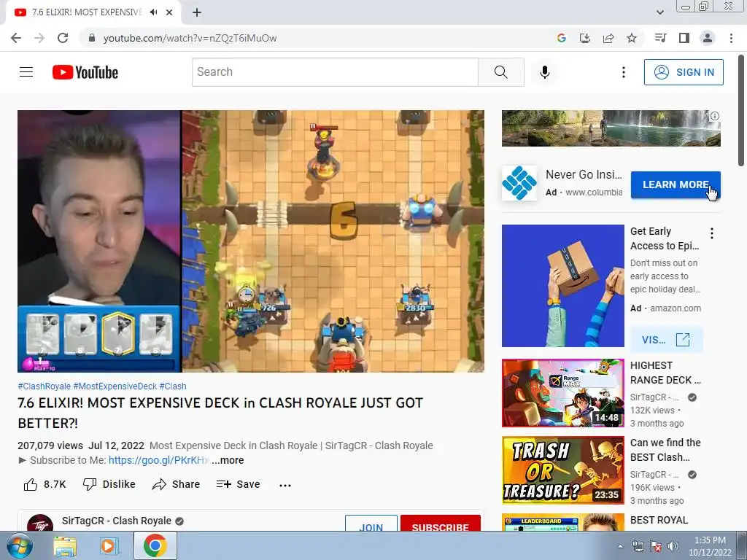The image size is (747, 560).
Task: Click the SIGN IN button
Action: (x=684, y=72)
